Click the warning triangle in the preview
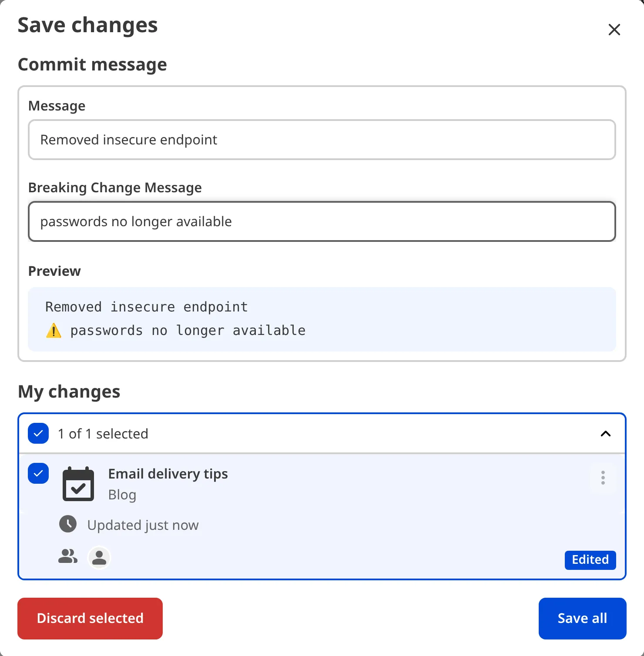The height and width of the screenshot is (656, 644). [x=54, y=331]
